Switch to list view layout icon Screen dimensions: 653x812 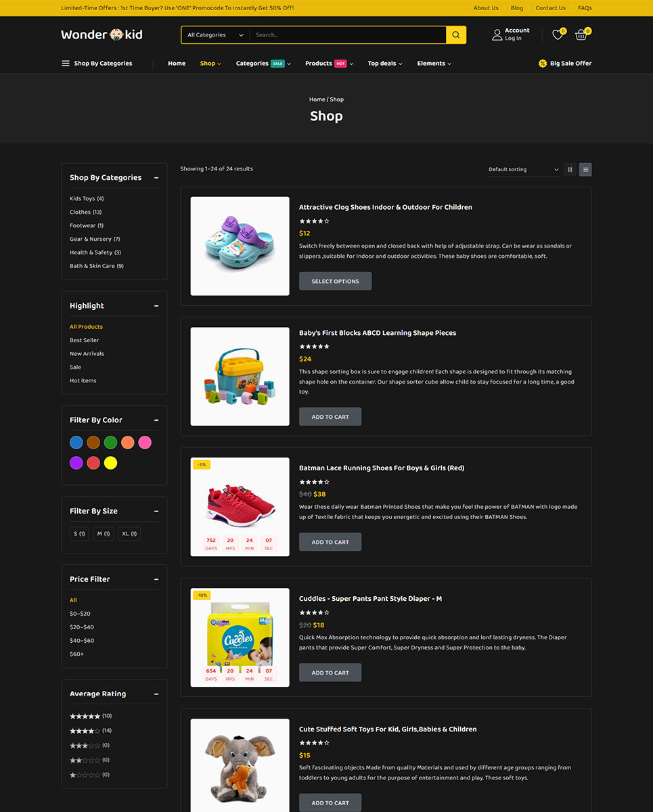585,170
